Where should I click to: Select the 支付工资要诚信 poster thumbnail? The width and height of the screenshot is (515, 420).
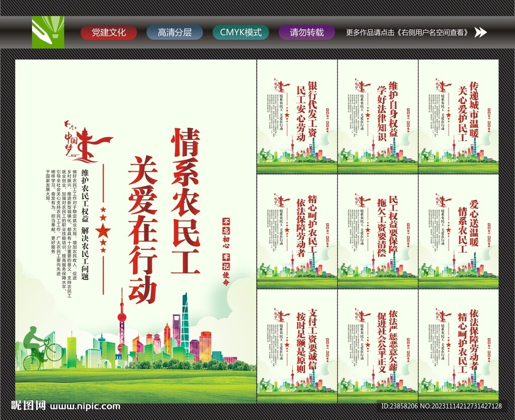pos(297,346)
